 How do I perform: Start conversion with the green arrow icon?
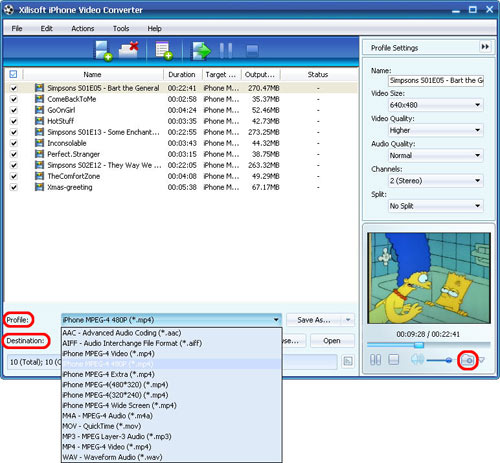201,51
